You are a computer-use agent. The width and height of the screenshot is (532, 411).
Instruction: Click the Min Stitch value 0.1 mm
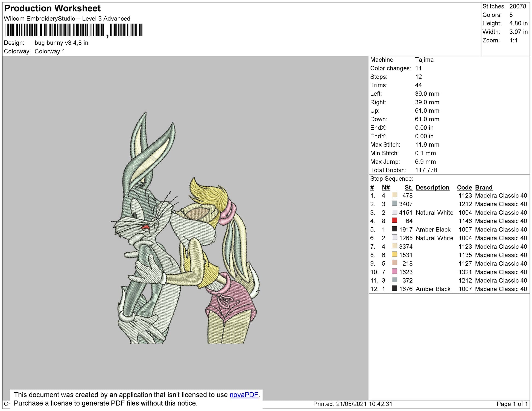click(x=425, y=153)
